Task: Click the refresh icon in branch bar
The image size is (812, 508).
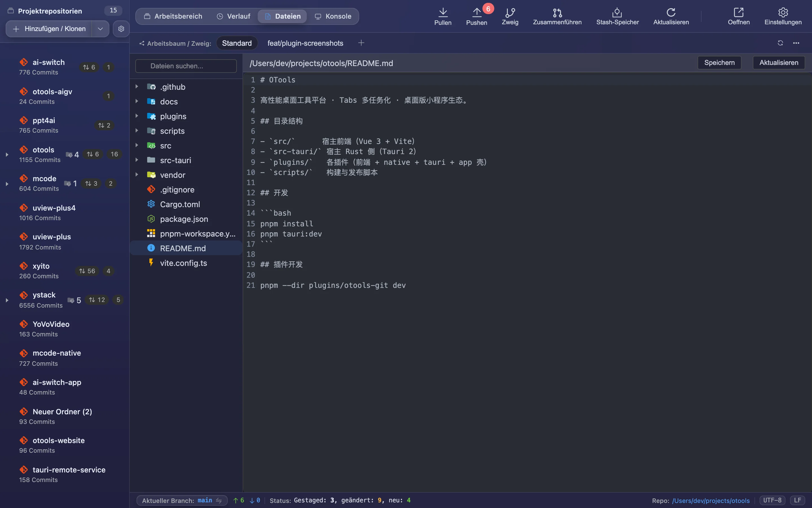Action: 780,43
